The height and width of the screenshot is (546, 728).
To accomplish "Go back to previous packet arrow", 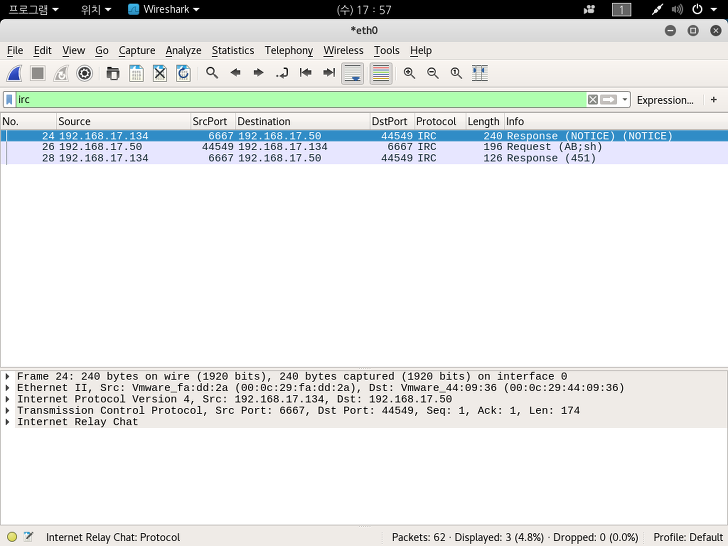I will point(235,73).
